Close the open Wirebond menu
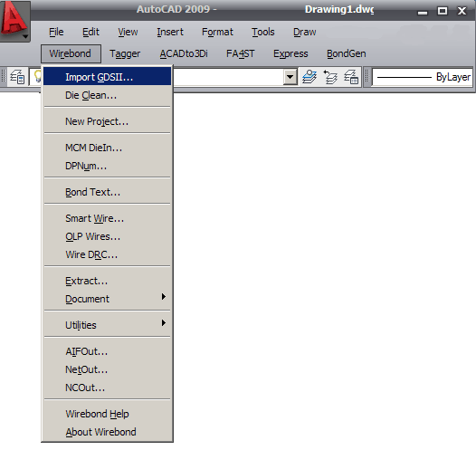The height and width of the screenshot is (450, 476). click(71, 53)
